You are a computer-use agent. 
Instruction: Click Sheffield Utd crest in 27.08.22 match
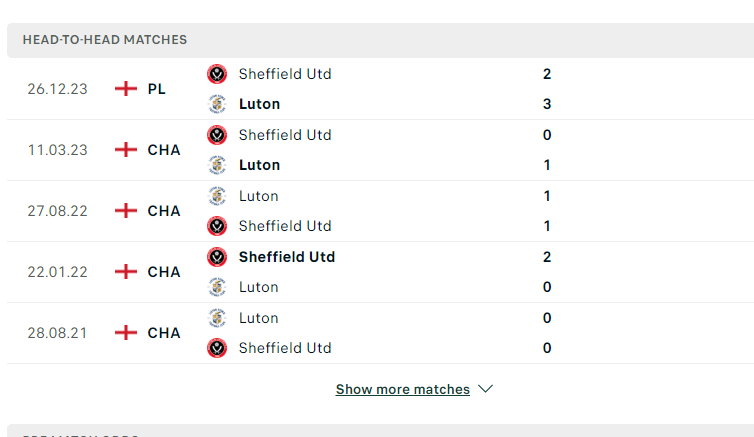pos(217,226)
